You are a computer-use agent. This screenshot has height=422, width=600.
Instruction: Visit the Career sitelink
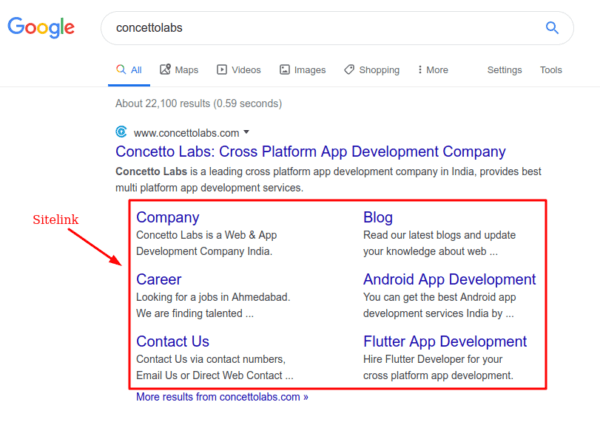[158, 279]
